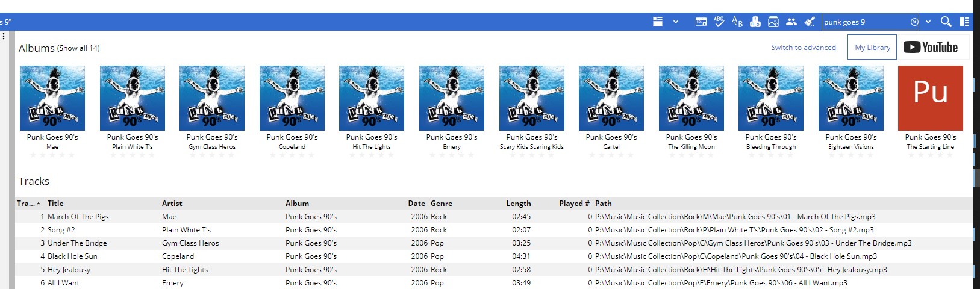Open the Scary Kids Scaring Kids album cover
This screenshot has width=980, height=289.
532,98
